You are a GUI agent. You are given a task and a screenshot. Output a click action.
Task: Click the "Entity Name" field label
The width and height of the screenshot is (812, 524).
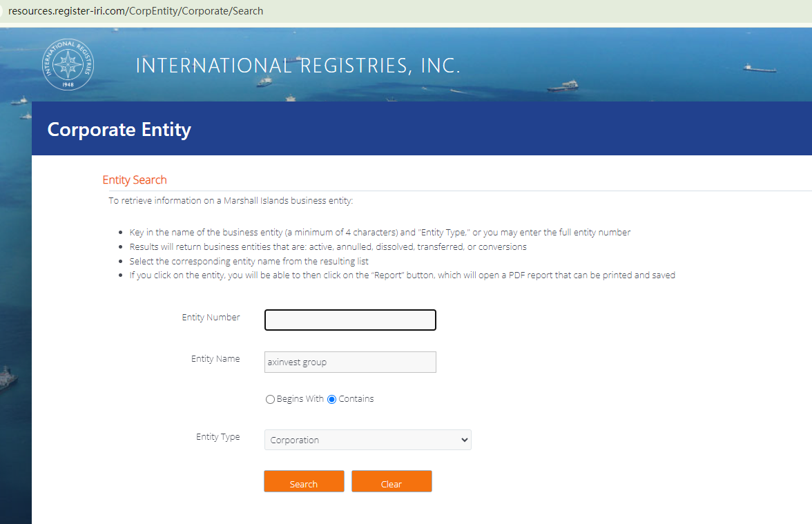coord(215,359)
